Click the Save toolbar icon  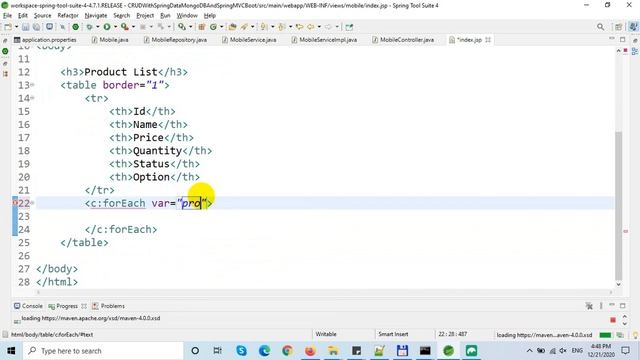click(26, 27)
